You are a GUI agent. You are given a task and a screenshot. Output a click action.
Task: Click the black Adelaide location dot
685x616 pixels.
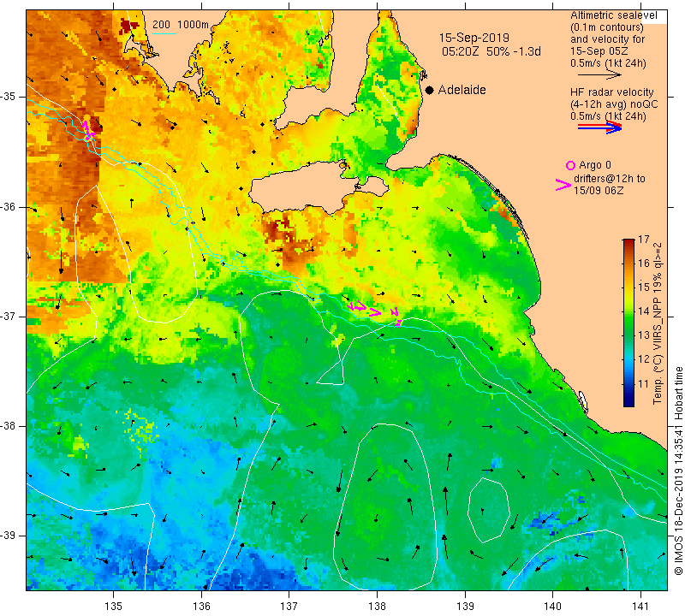pyautogui.click(x=430, y=90)
